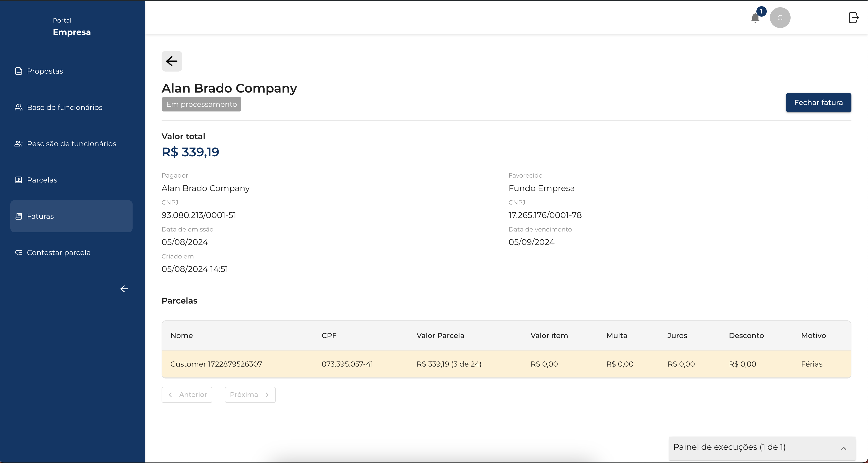The height and width of the screenshot is (463, 868).
Task: Click the chevron on the executions panel
Action: coord(843,448)
